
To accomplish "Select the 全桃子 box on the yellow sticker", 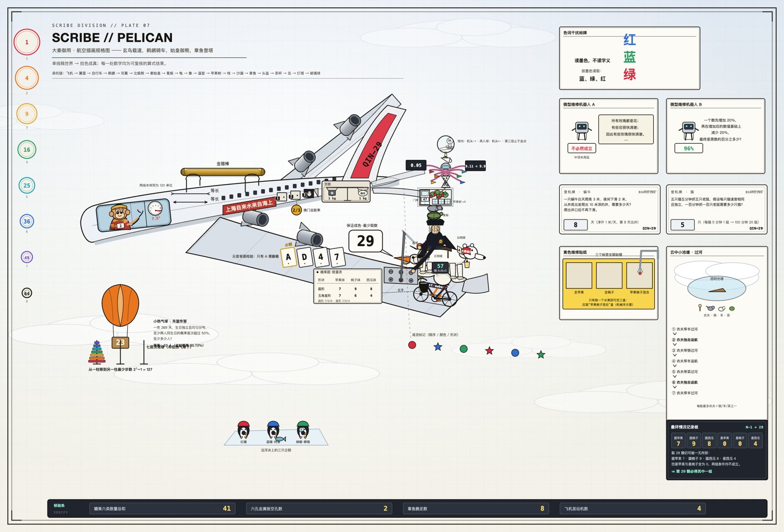I will pyautogui.click(x=609, y=275).
